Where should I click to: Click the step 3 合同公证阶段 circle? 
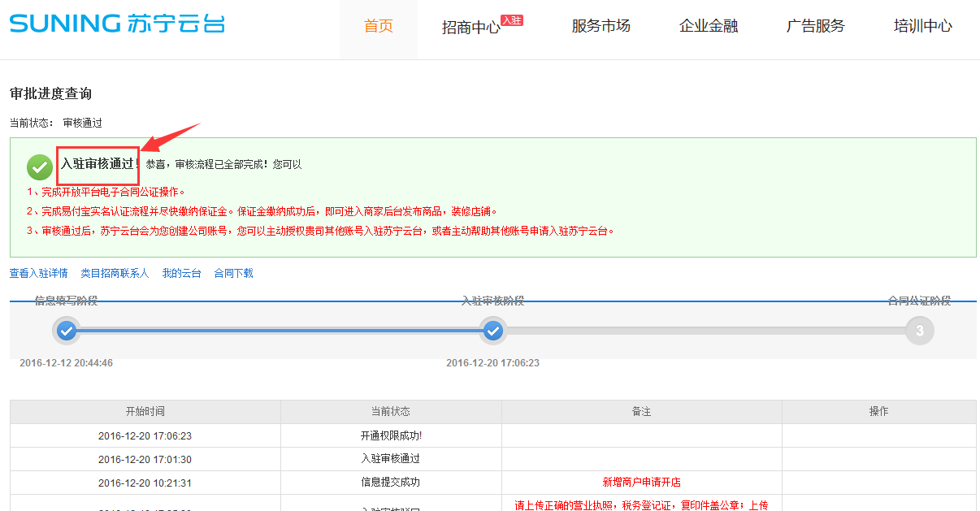pyautogui.click(x=920, y=331)
